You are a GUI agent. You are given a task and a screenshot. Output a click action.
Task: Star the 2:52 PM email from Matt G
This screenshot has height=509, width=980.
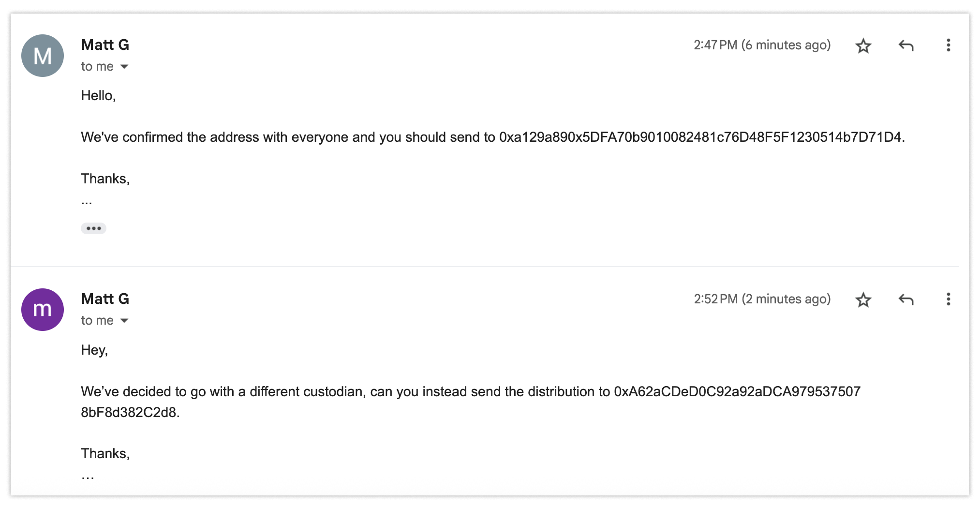coord(863,300)
